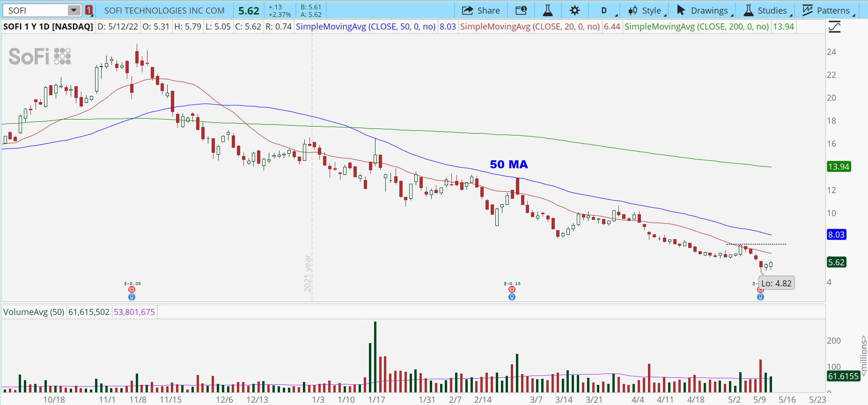Click the $-0.15 earnings estimate label
Image resolution: width=868 pixels, height=405 pixels.
pos(512,284)
